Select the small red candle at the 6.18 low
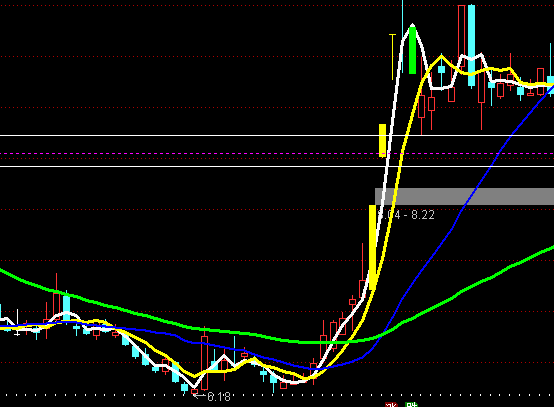Image resolution: width=554 pixels, height=407 pixels. click(x=194, y=391)
